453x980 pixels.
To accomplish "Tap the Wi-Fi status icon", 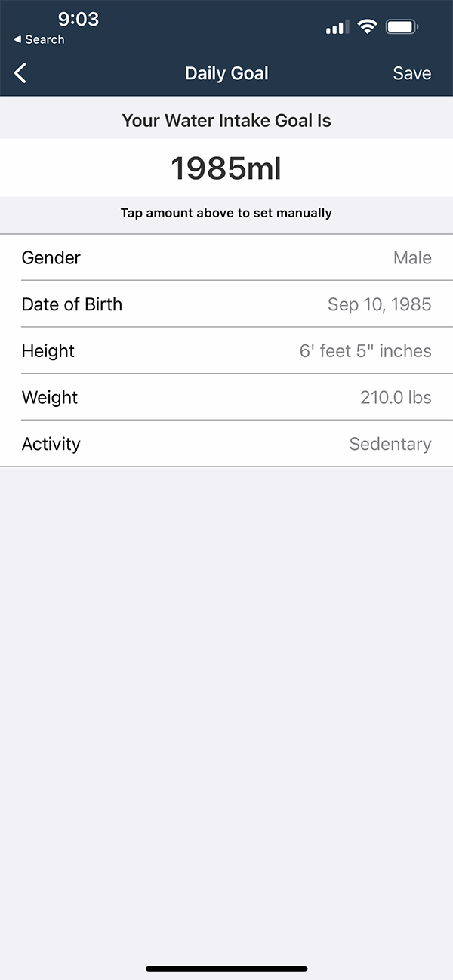I will click(367, 28).
